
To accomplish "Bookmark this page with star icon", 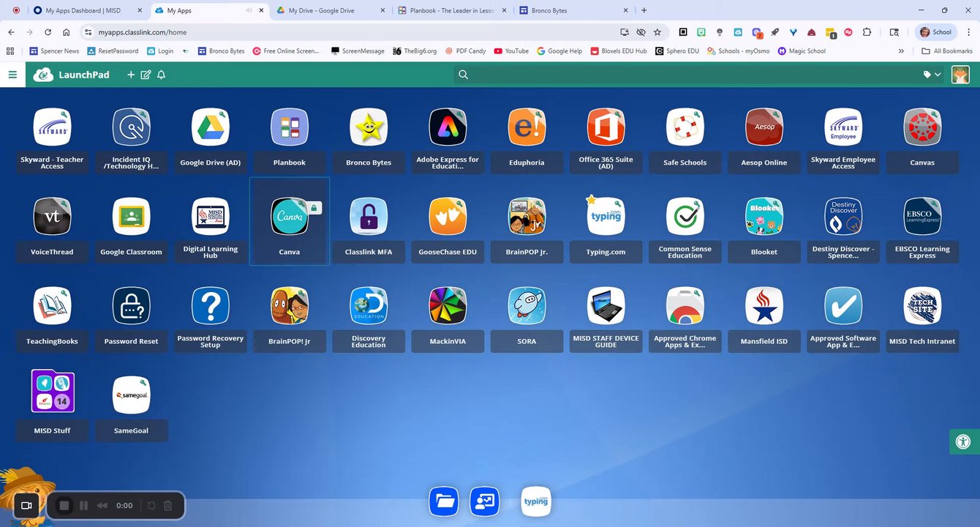I will pyautogui.click(x=657, y=32).
